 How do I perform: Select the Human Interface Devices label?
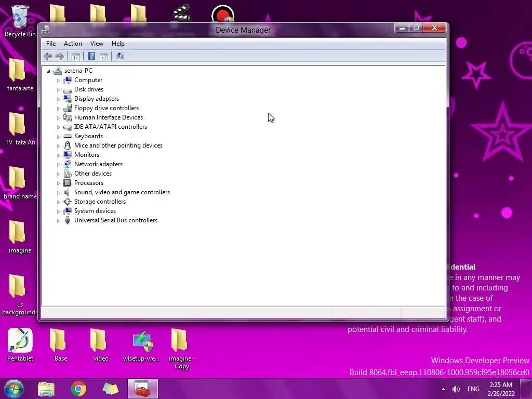pos(109,117)
